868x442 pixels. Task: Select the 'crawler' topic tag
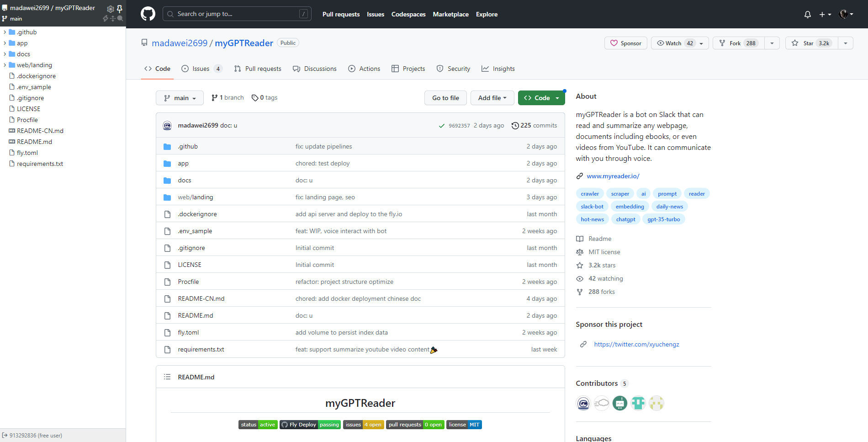coord(590,194)
